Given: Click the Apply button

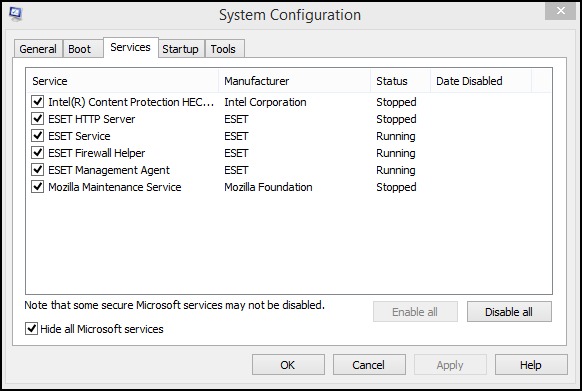Looking at the screenshot, I should click(450, 365).
